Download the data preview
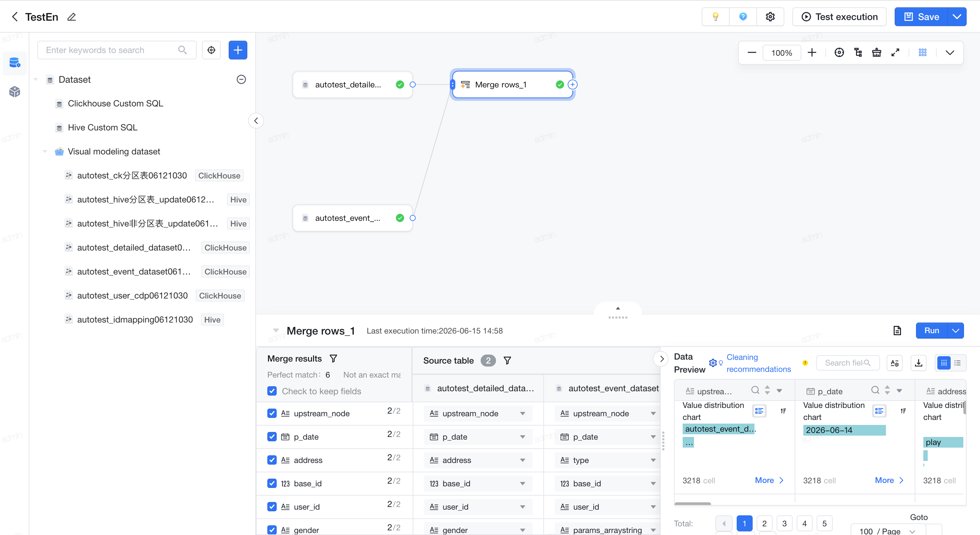The height and width of the screenshot is (535, 980). (918, 363)
